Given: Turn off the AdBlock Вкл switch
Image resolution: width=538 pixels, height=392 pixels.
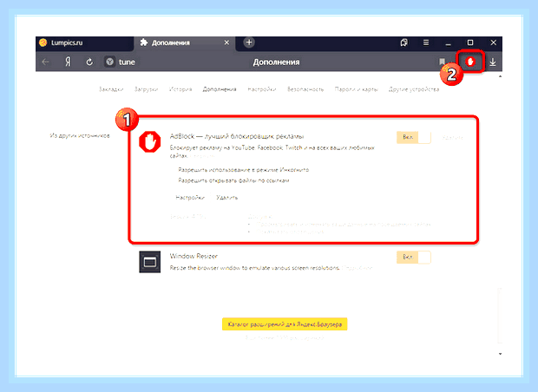Looking at the screenshot, I should coord(413,137).
